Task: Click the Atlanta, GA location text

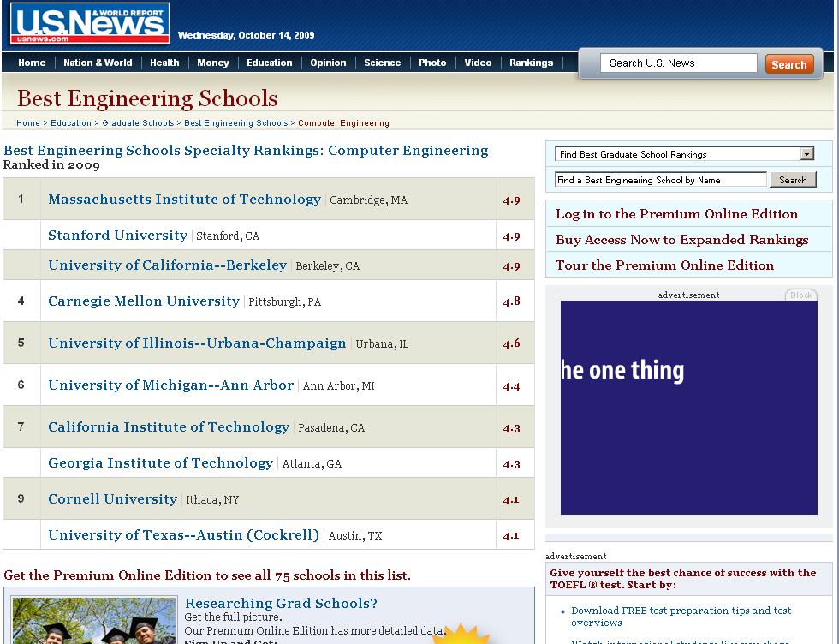Action: point(312,463)
